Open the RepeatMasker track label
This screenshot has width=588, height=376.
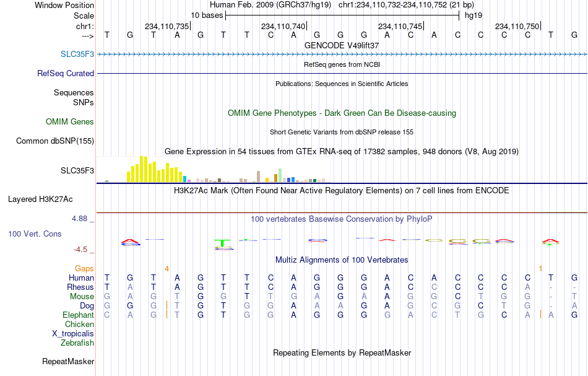[68, 361]
